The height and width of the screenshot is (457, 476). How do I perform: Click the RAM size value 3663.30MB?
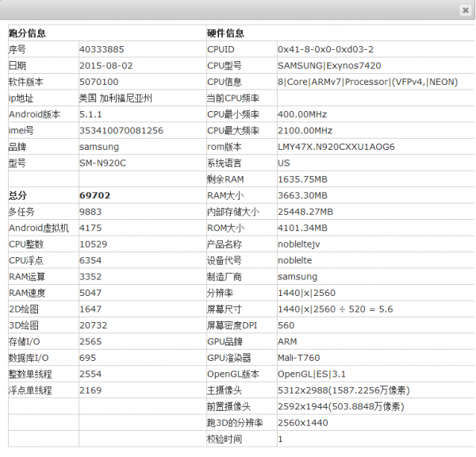(x=302, y=195)
